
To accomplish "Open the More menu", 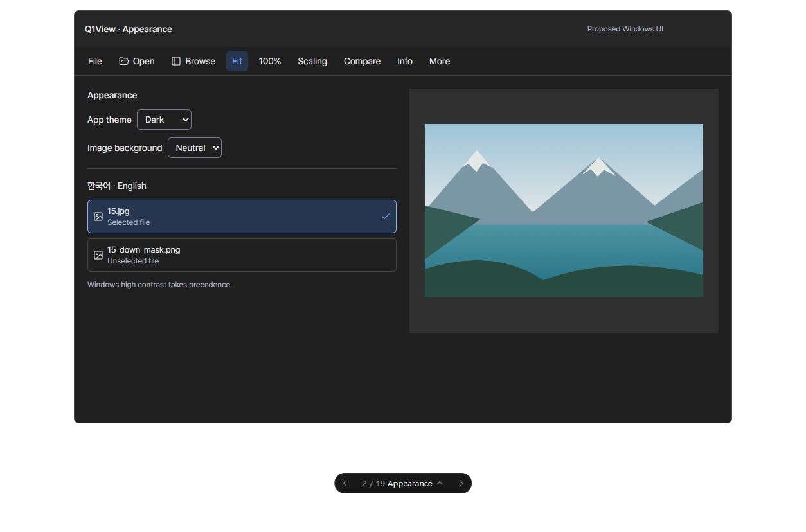I will [x=440, y=61].
